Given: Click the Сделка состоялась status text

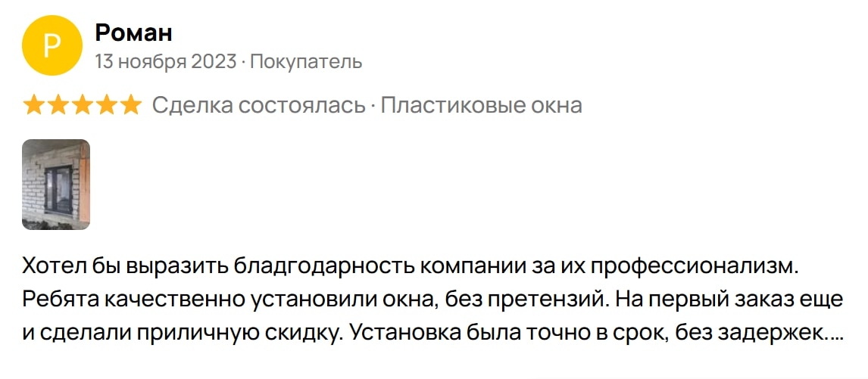Looking at the screenshot, I should click(x=259, y=105).
